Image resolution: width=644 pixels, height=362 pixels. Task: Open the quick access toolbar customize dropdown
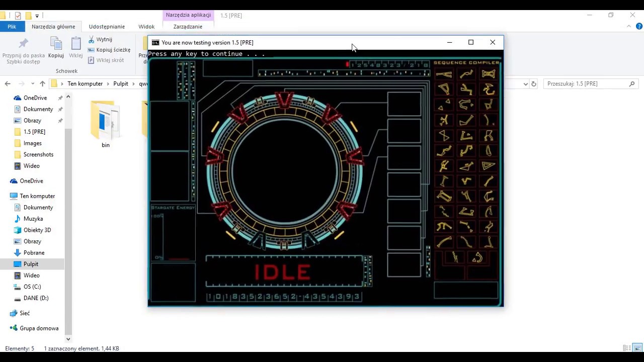pos(37,16)
